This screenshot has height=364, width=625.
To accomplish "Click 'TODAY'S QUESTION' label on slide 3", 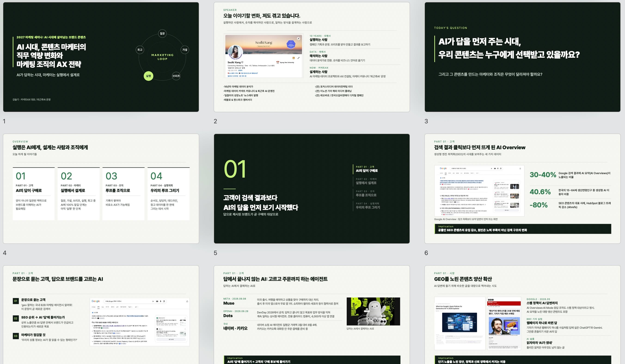I will point(451,28).
